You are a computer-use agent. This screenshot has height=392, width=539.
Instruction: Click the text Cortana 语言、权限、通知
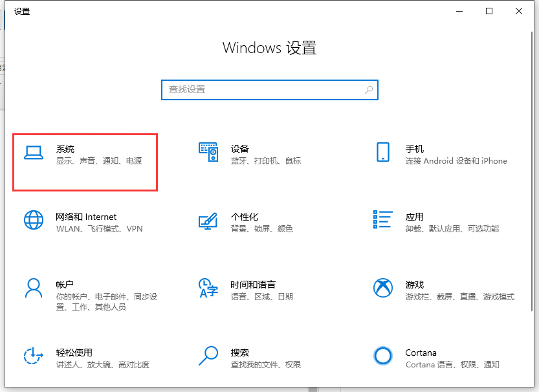click(452, 365)
